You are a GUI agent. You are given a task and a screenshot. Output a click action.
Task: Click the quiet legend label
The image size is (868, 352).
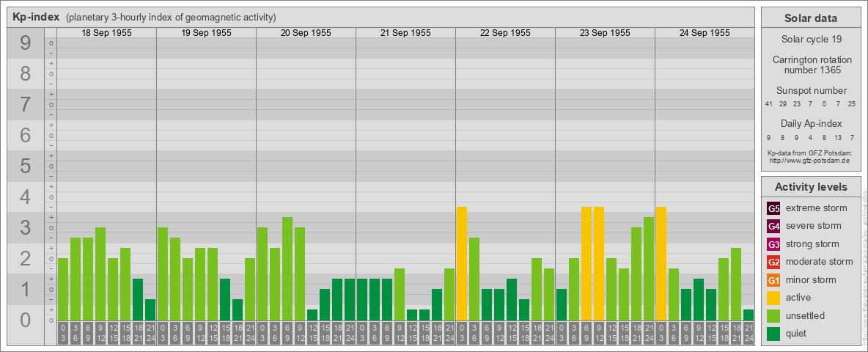797,334
